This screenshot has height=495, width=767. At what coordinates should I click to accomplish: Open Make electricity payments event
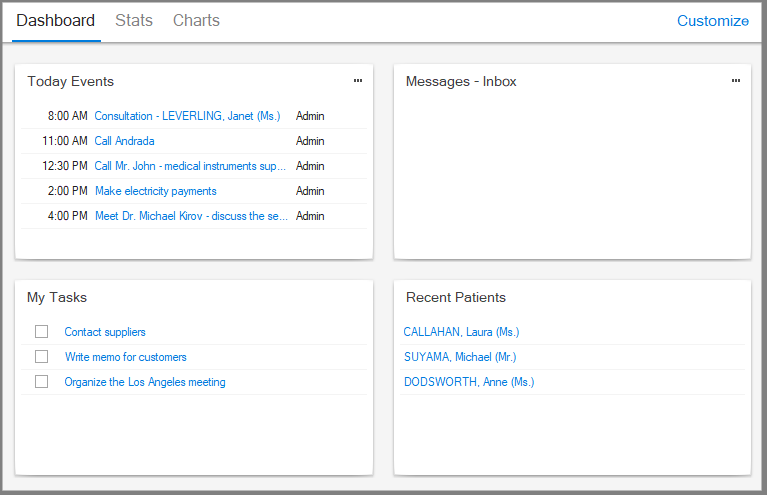[x=155, y=191]
